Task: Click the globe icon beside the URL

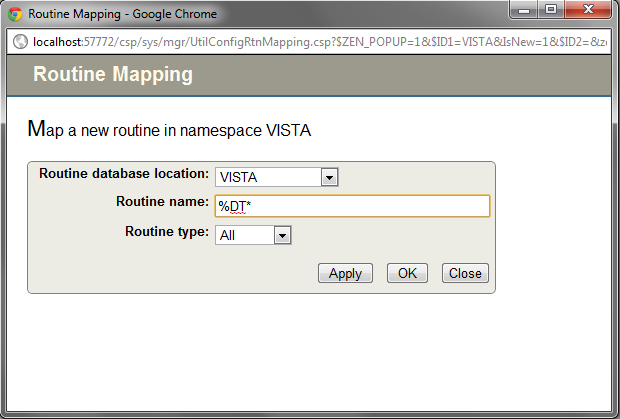Action: tap(17, 42)
